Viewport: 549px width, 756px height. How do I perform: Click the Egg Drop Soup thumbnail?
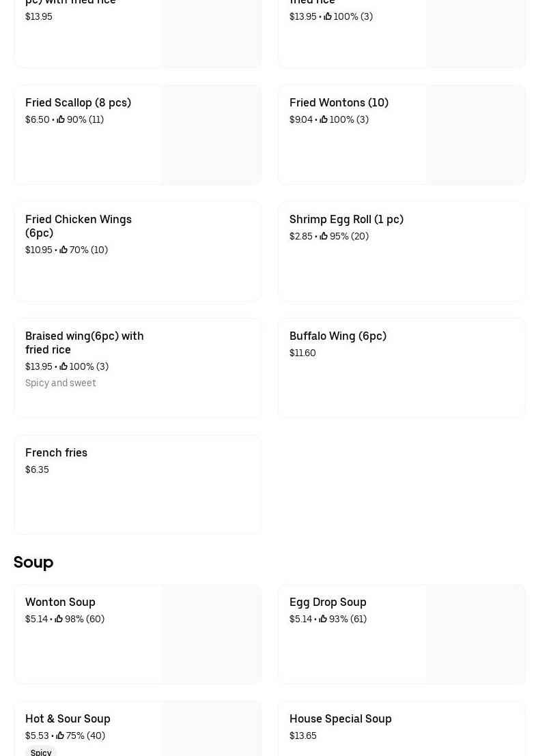475,634
